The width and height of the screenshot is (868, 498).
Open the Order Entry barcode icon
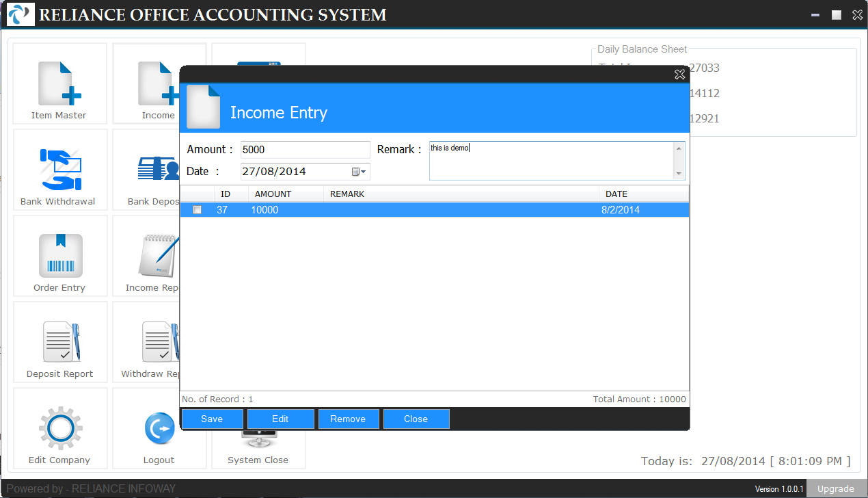tap(60, 256)
